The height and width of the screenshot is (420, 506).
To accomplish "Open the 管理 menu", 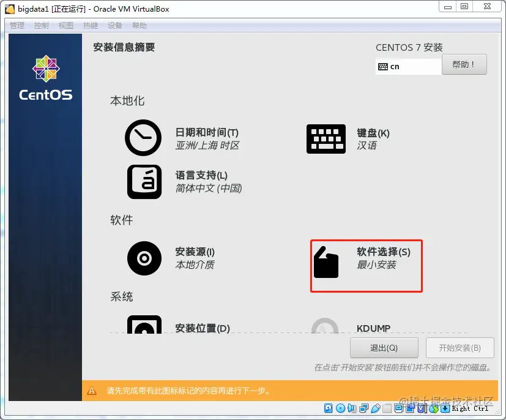I will click(x=17, y=26).
